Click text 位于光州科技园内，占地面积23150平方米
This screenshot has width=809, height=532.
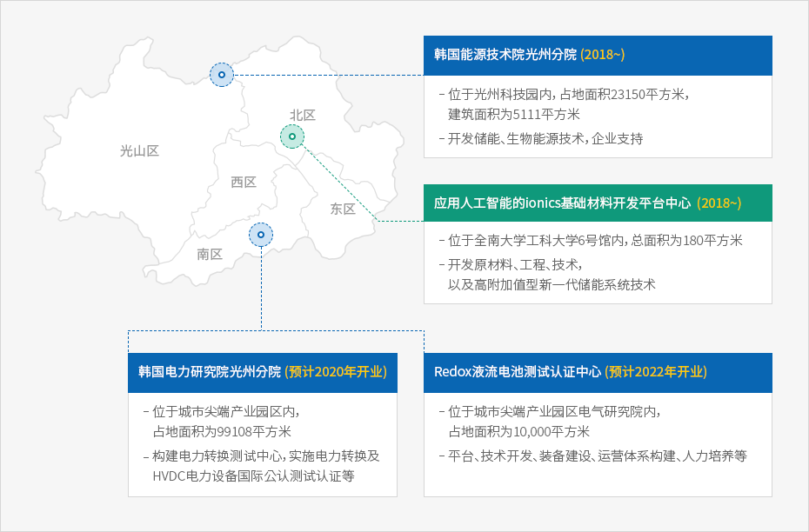coord(568,95)
